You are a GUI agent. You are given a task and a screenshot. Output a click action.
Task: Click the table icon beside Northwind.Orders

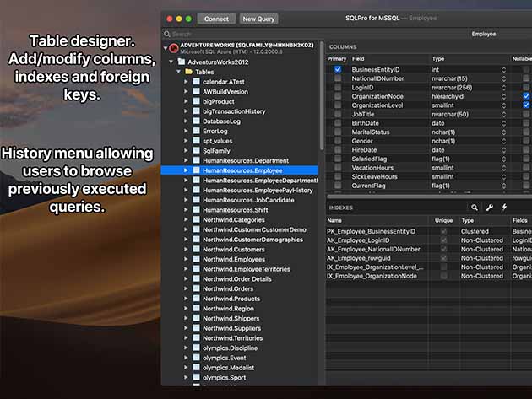[196, 288]
